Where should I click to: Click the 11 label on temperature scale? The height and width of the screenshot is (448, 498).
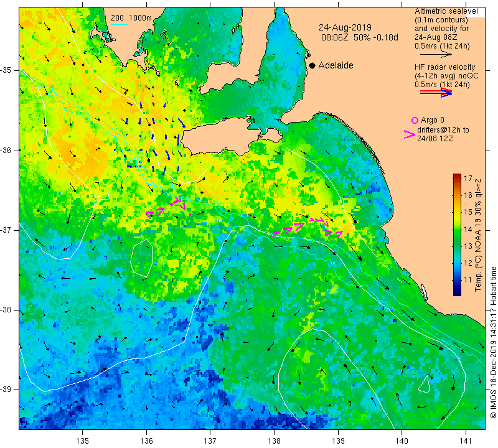point(468,280)
